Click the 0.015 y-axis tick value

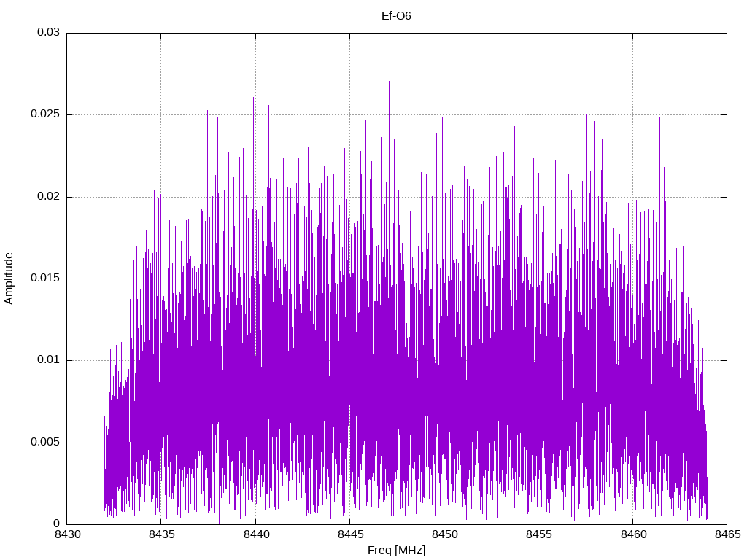pyautogui.click(x=46, y=278)
